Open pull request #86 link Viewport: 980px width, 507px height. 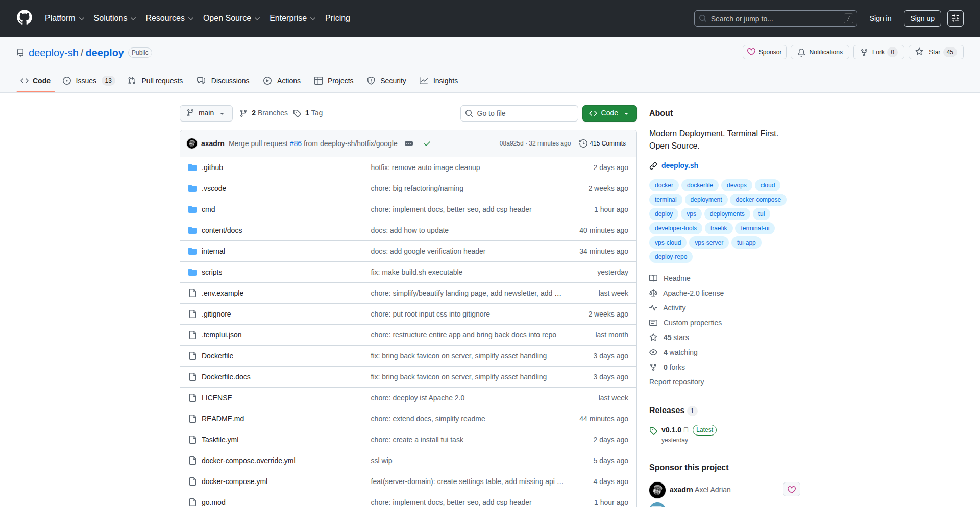tap(296, 143)
